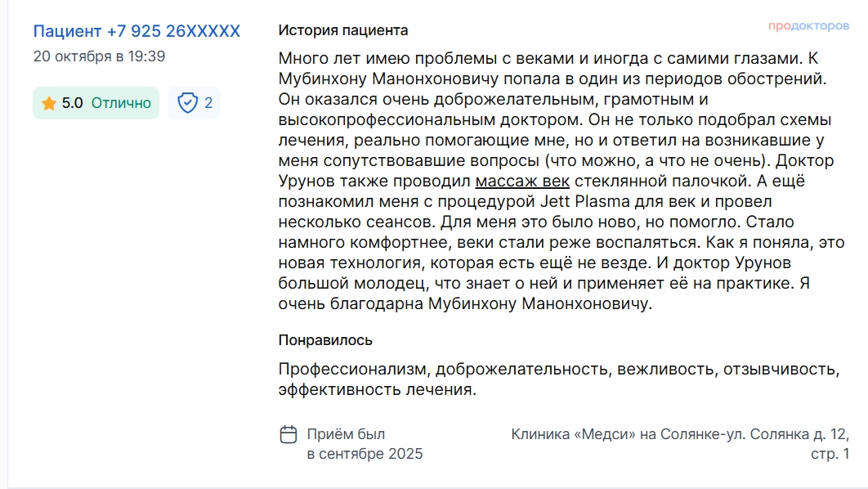The image size is (868, 489).
Task: Click the orange star rating icon
Action: (x=49, y=103)
